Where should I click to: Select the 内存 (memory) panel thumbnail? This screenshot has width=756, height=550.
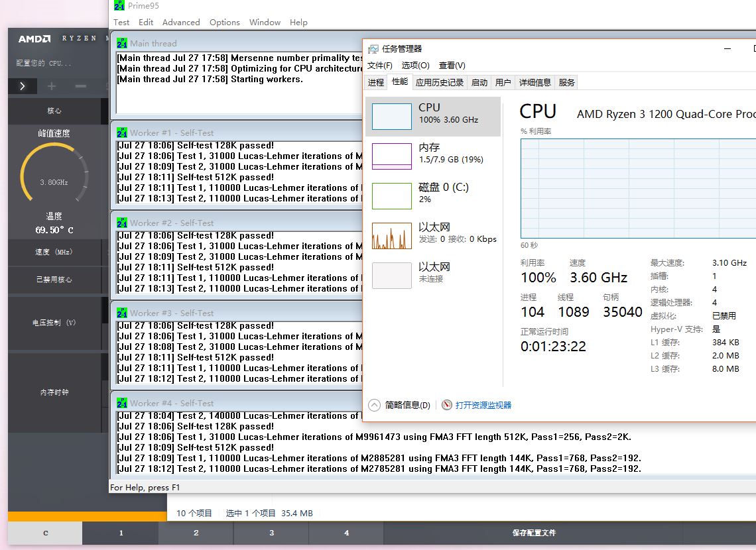click(x=391, y=154)
